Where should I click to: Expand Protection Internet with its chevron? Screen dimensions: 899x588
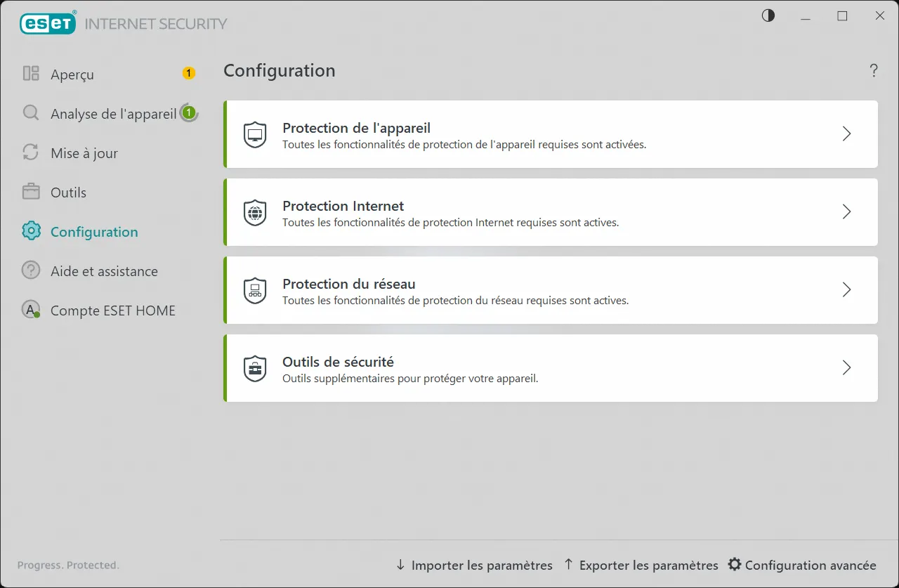point(847,212)
